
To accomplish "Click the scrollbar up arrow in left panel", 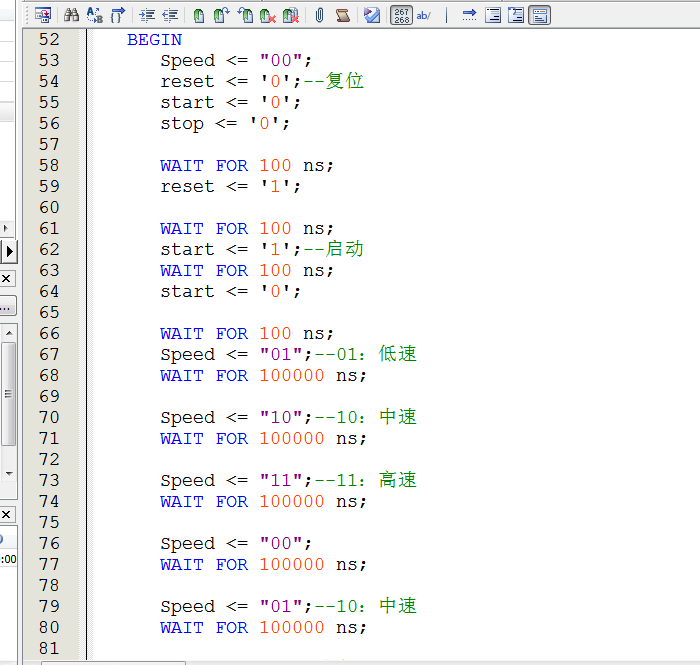I will click(x=8, y=333).
